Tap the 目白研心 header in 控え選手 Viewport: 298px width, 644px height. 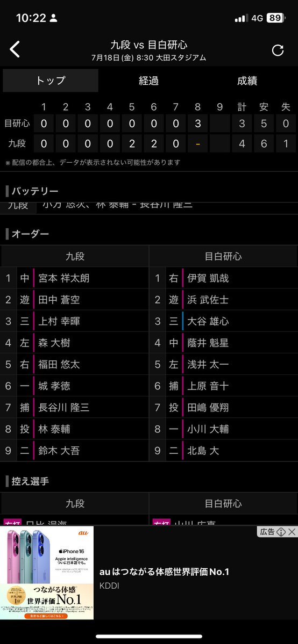(x=223, y=503)
